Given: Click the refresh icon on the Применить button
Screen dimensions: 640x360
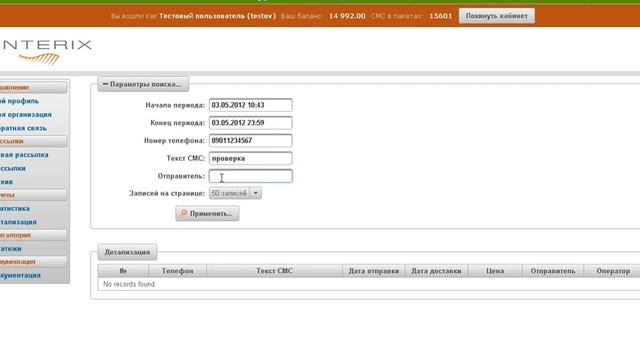Looking at the screenshot, I should coord(184,213).
